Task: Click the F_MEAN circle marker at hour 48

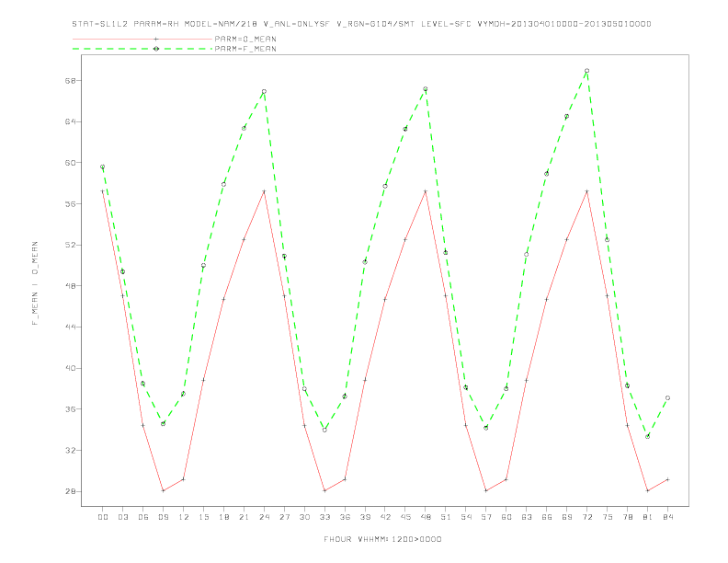Action: 426,88
